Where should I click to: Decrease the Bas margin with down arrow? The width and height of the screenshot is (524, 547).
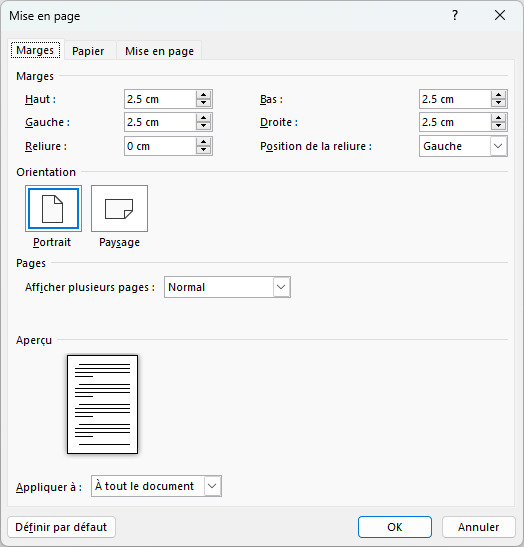499,103
